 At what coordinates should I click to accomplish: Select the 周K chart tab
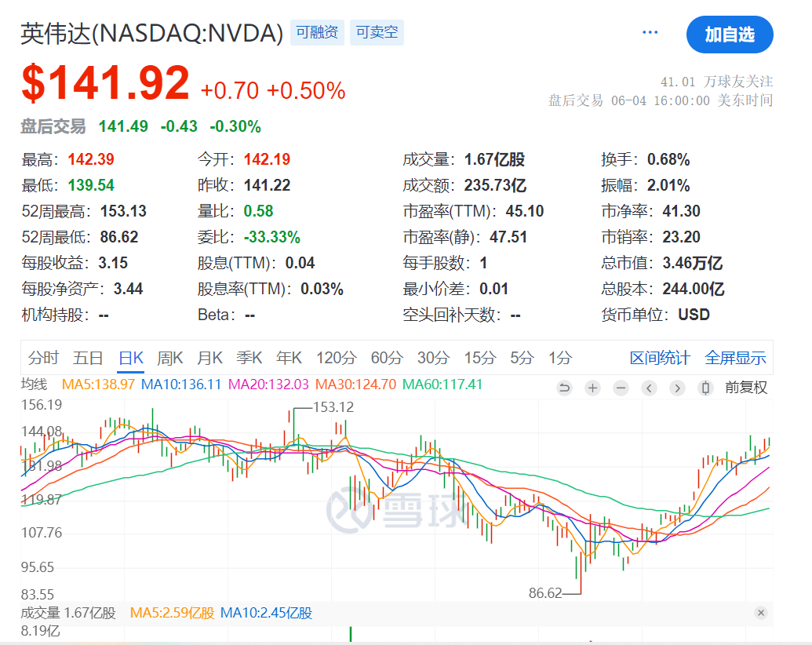coord(170,358)
